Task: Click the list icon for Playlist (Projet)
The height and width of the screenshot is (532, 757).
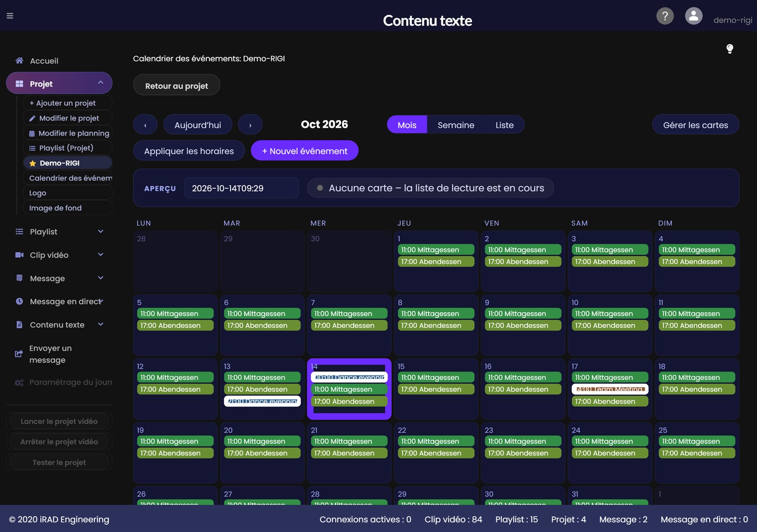Action: point(32,148)
